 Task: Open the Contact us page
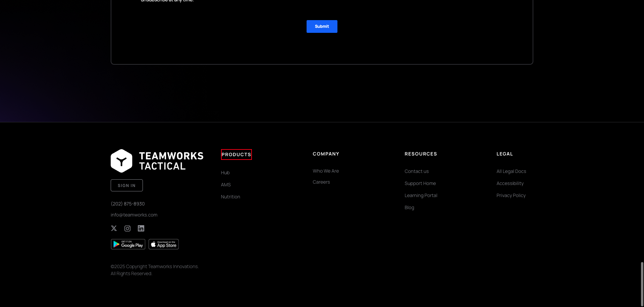click(x=416, y=171)
